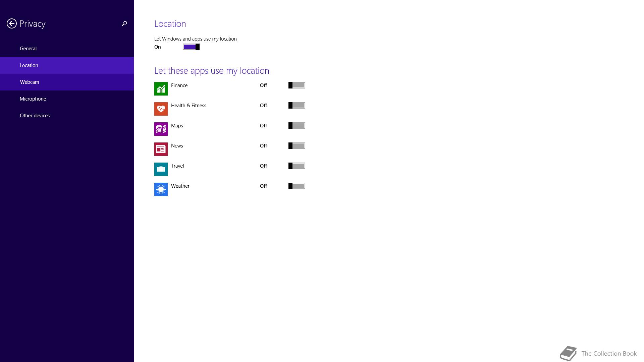The width and height of the screenshot is (644, 362).
Task: Click the Finance app icon
Action: 161,89
